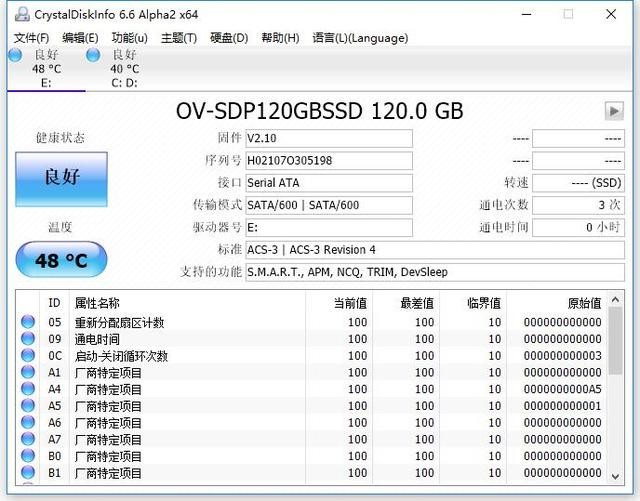Click the 最差值 column header
Viewport: 640px width, 501px height.
point(406,303)
